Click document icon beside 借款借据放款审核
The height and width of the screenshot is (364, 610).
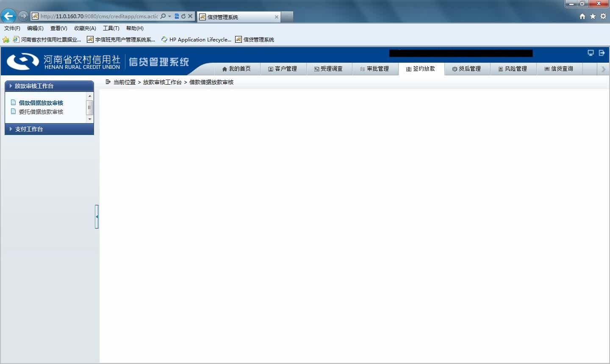[x=13, y=102]
